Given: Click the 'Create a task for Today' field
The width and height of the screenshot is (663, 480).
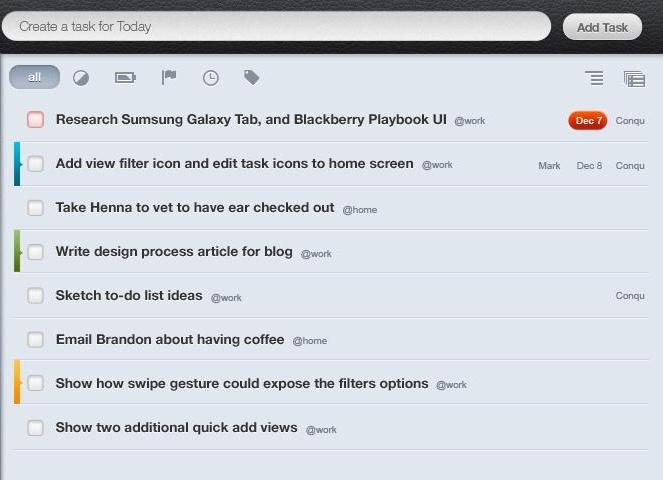Looking at the screenshot, I should (277, 26).
